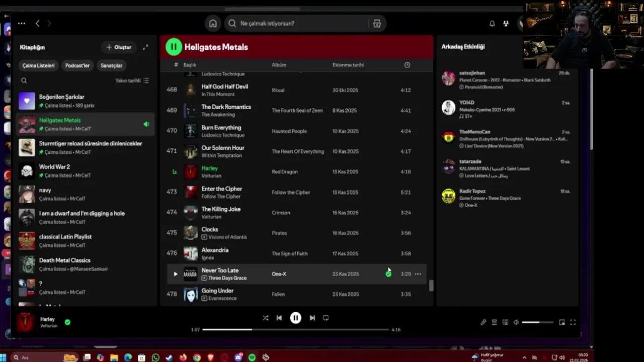Filter library by Sanatçılar
This screenshot has width=644, height=362.
tap(111, 65)
